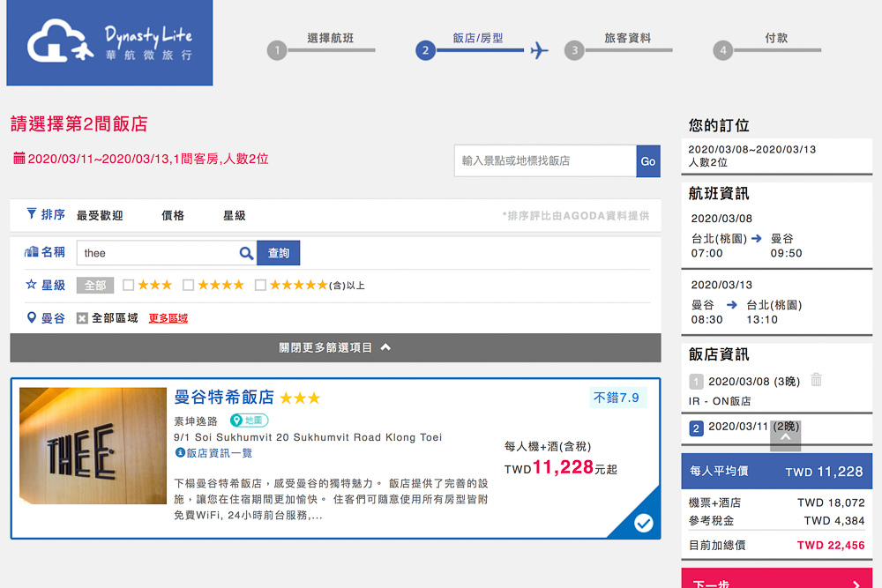Viewport: 882px width, 588px height.
Task: Click the TWD 11,228 元起 price
Action: 561,467
